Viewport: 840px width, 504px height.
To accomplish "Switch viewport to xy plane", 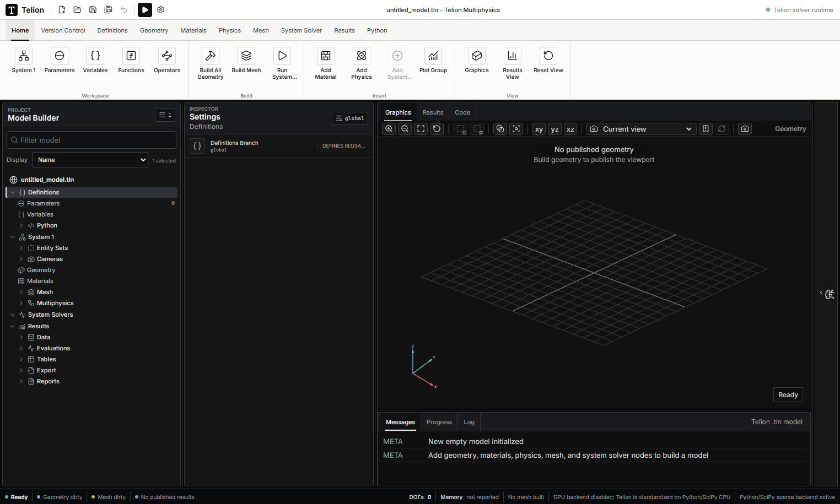I will coord(539,129).
